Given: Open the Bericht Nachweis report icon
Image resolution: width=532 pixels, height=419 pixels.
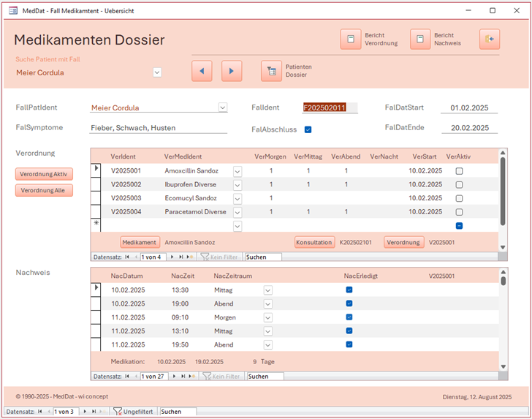Looking at the screenshot, I should coord(420,39).
